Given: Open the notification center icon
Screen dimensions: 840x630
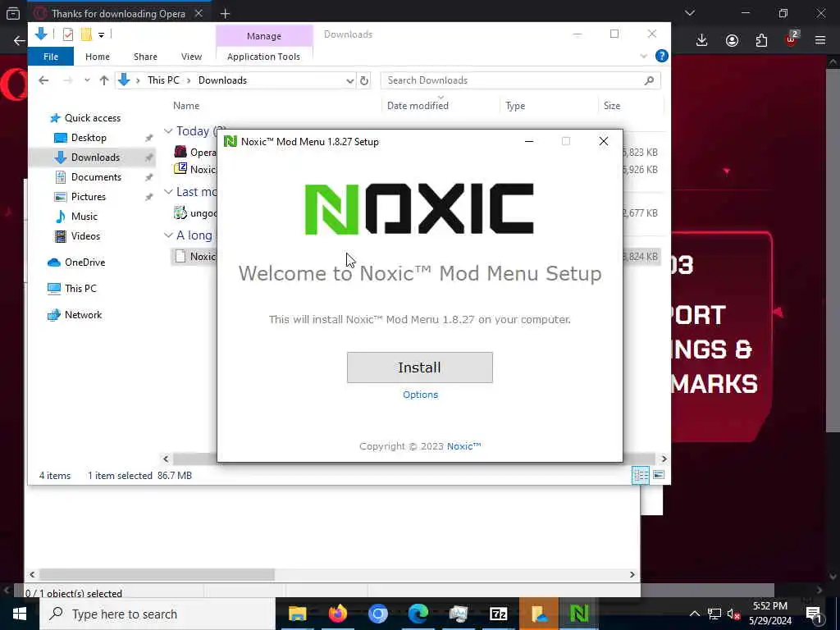Looking at the screenshot, I should 815,614.
